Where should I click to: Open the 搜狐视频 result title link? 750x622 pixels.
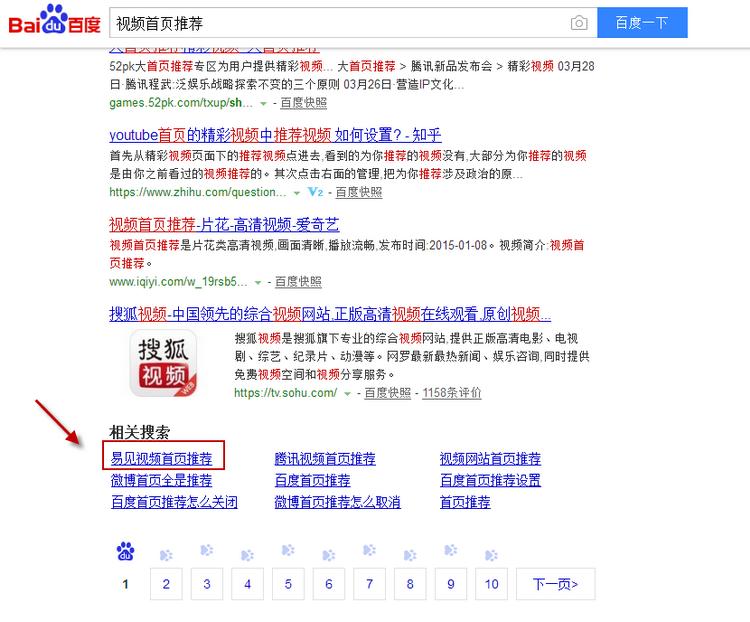(330, 314)
